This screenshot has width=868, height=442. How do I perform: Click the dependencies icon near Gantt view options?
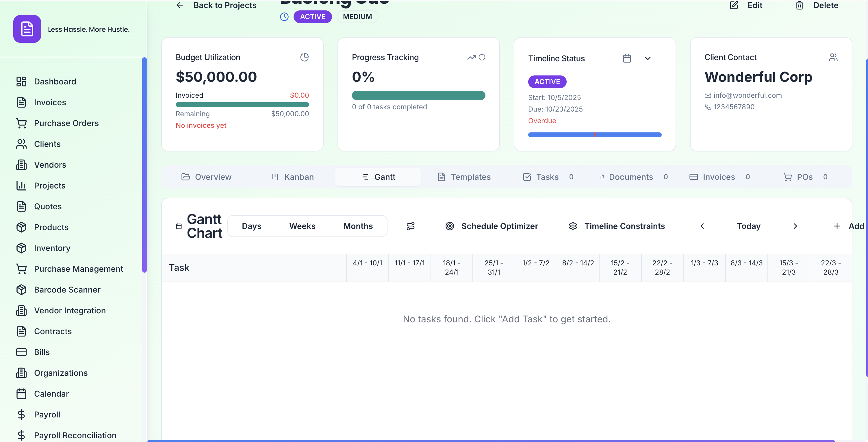(x=410, y=226)
